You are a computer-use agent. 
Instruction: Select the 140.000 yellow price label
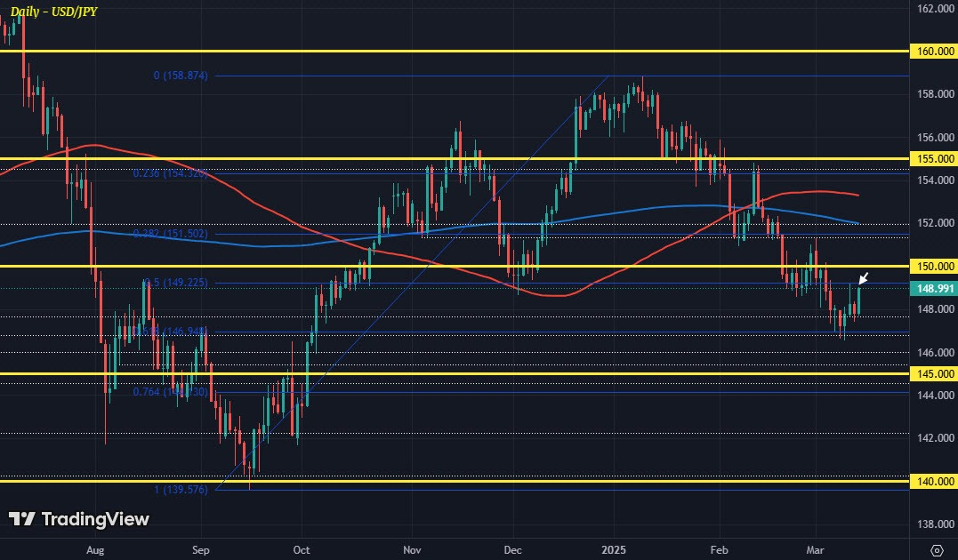(x=934, y=481)
